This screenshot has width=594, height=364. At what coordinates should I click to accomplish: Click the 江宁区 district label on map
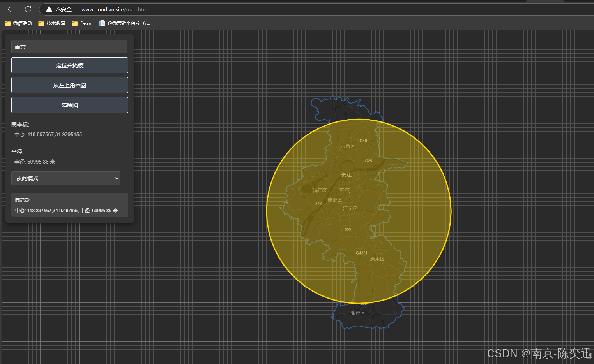350,208
